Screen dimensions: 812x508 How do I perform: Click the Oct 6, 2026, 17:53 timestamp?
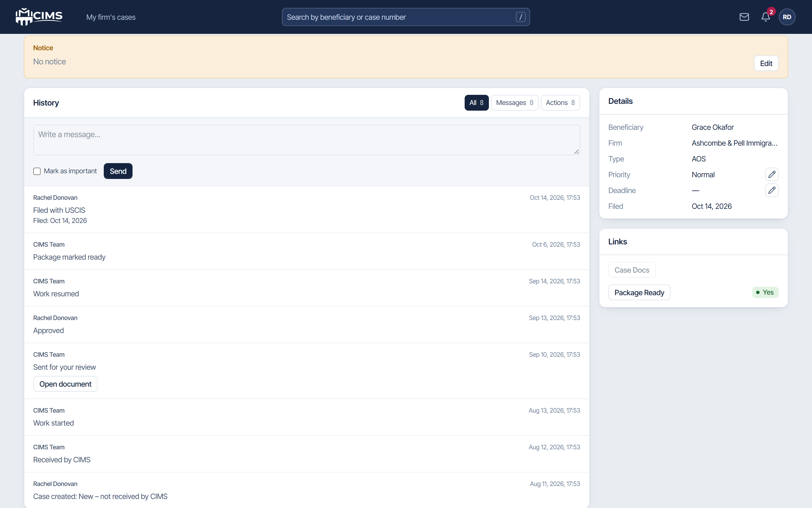coord(556,245)
